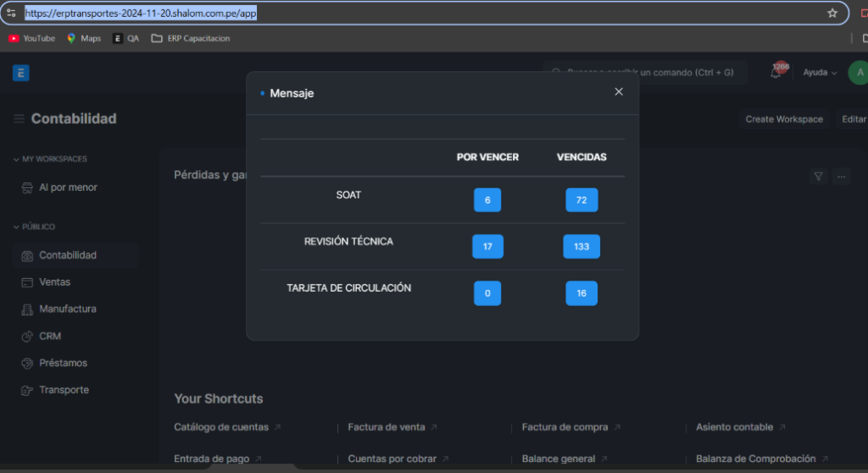This screenshot has height=473, width=868.
Task: Collapse the MY WORKSPACES section
Action: (x=50, y=159)
